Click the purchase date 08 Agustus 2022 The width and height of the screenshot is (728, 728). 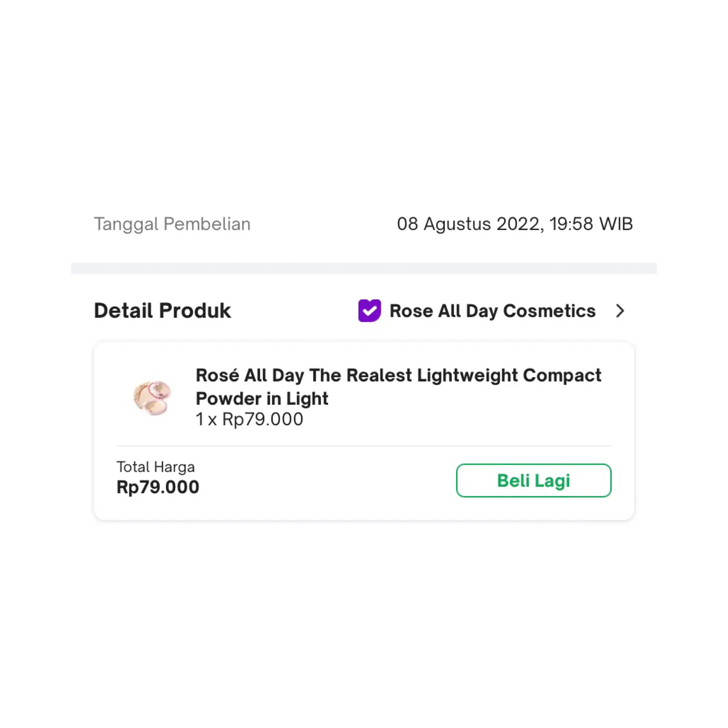coord(513,224)
